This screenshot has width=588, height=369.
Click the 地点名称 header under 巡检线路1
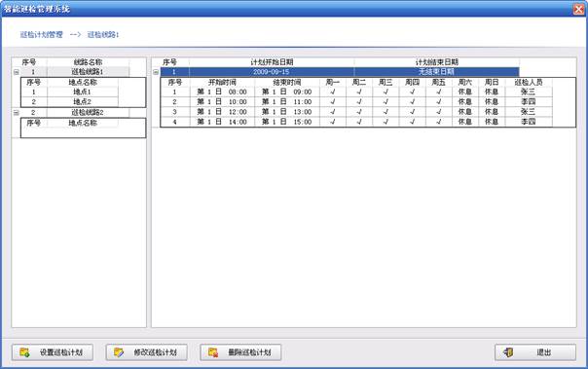point(83,82)
